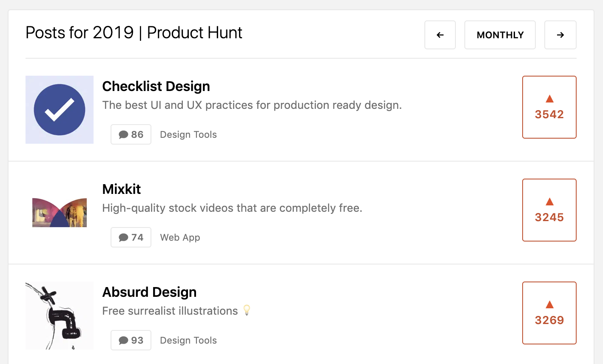Open the 74 comments on Mixkit
603x364 pixels.
tap(131, 237)
